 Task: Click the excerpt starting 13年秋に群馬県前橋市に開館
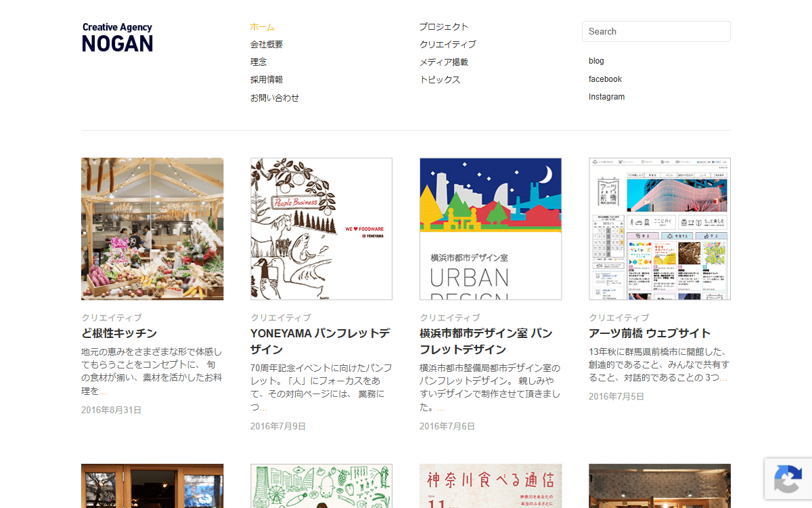(x=658, y=364)
